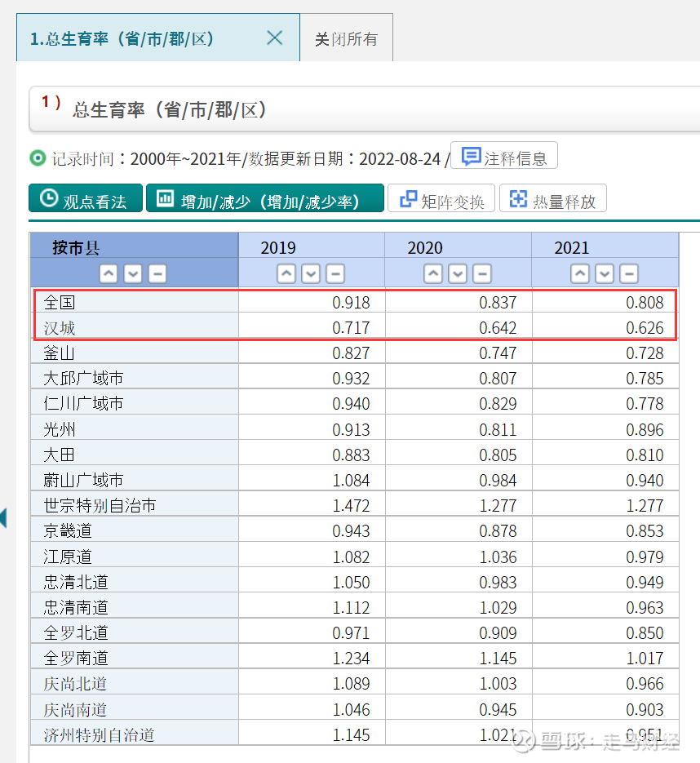Click the minus collapse icon under 按市县
This screenshot has height=763, width=700.
pyautogui.click(x=157, y=273)
